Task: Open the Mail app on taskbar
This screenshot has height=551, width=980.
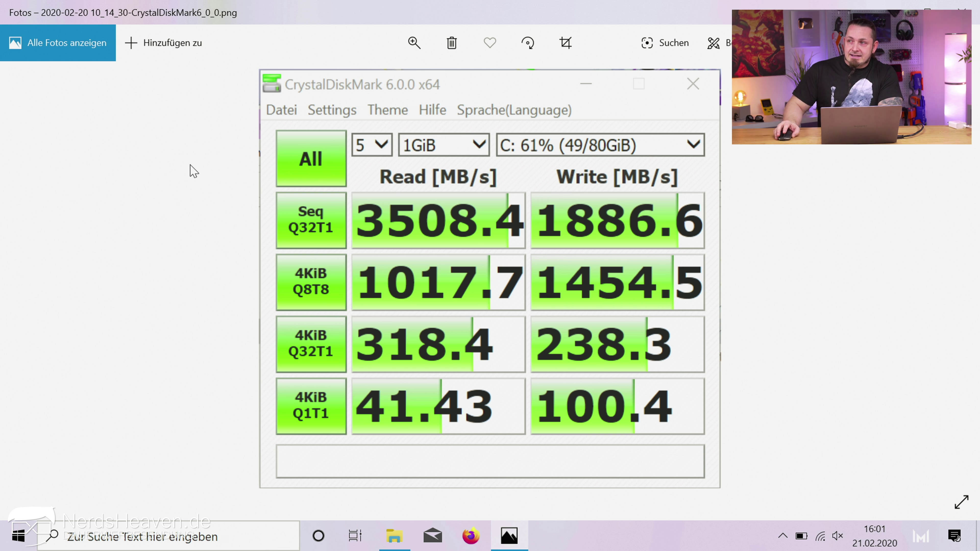Action: click(x=433, y=536)
